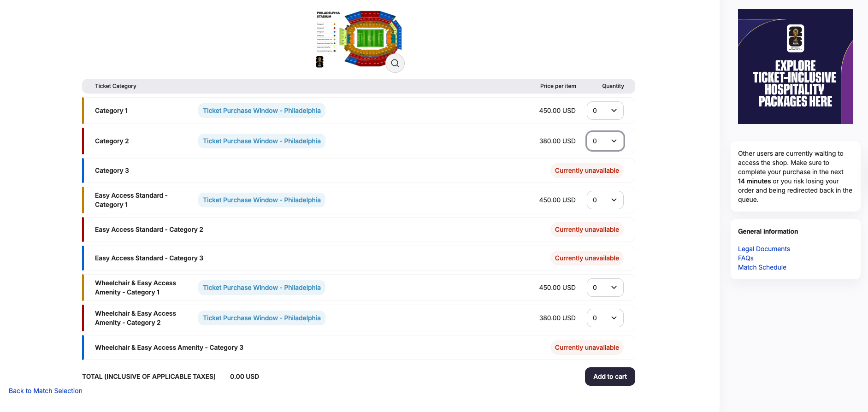Open Wheelchair Amenity Category 1 quantity dropdown
This screenshot has width=868, height=412.
click(605, 288)
